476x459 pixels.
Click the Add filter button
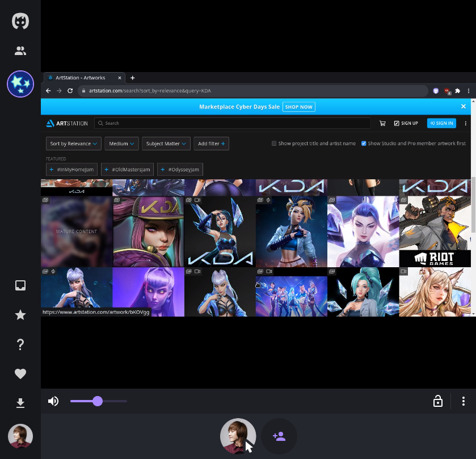211,144
